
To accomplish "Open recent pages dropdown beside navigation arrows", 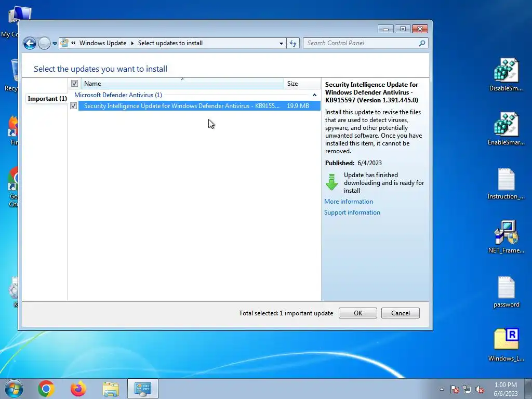I will click(55, 44).
